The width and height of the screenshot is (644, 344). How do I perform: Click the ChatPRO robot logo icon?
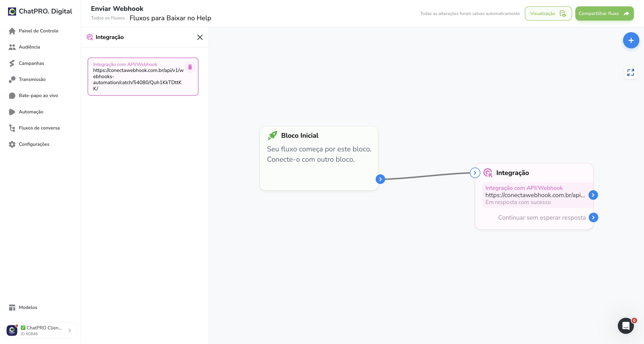pos(12,11)
